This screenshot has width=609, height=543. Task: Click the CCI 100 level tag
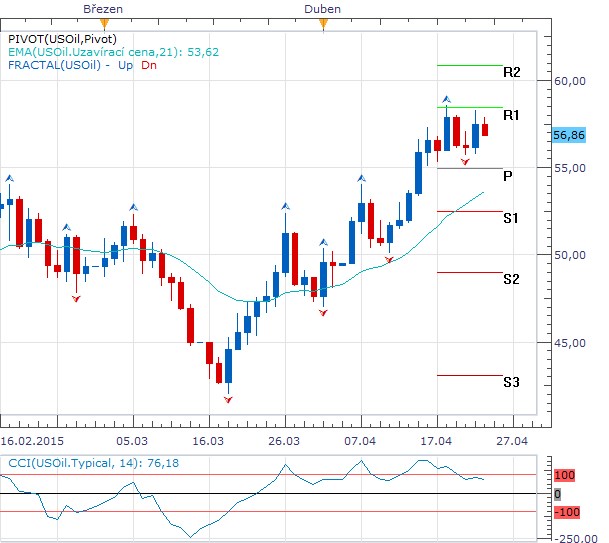564,475
